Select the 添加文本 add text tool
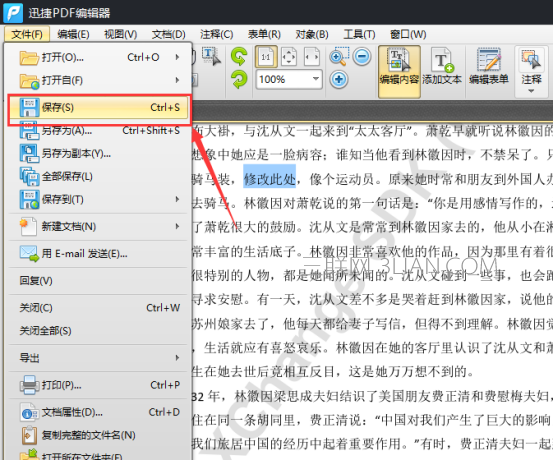554x461 pixels. pyautogui.click(x=442, y=67)
